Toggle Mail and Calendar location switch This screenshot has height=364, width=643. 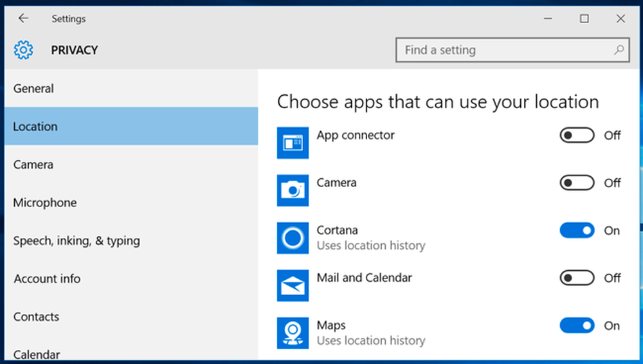point(577,278)
